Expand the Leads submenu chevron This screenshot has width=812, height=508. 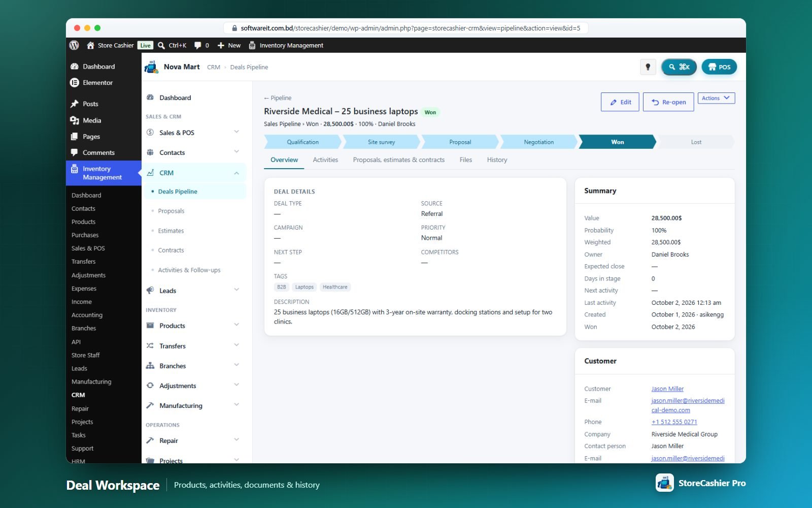(x=236, y=290)
